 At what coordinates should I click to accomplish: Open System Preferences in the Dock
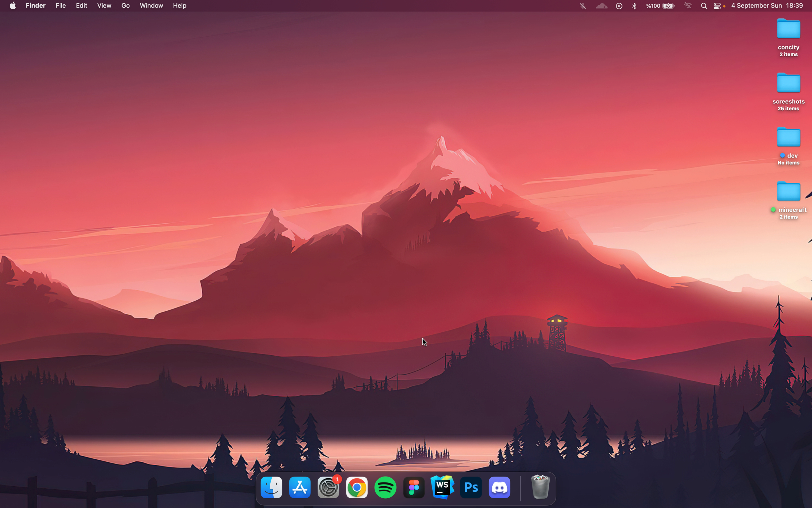[328, 487]
